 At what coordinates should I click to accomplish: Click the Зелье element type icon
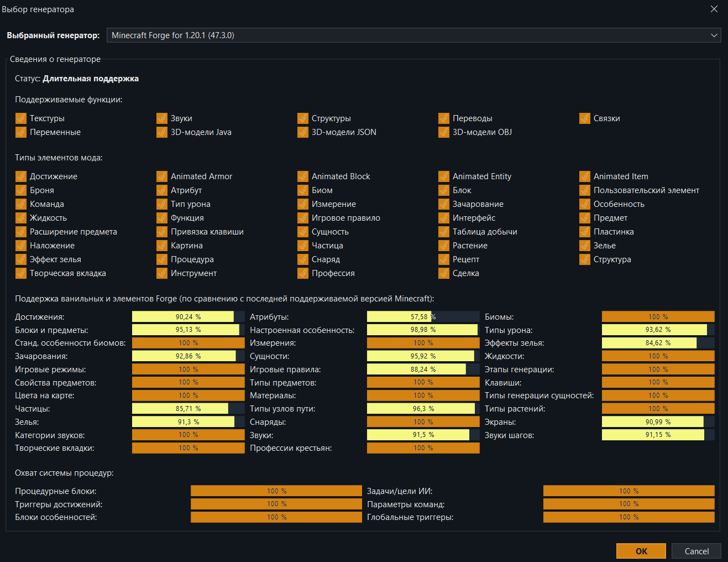585,246
